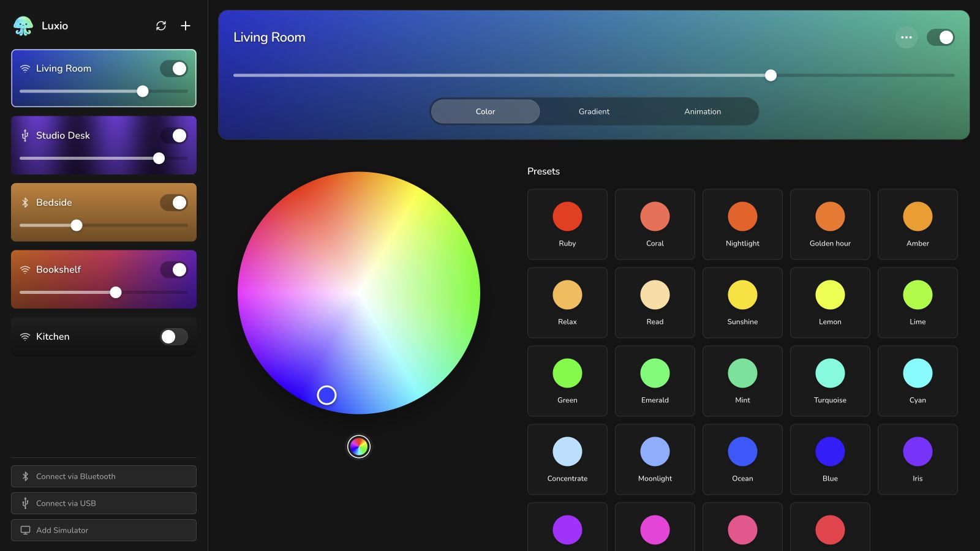
Task: Disable the Bookshelf light
Action: [174, 269]
